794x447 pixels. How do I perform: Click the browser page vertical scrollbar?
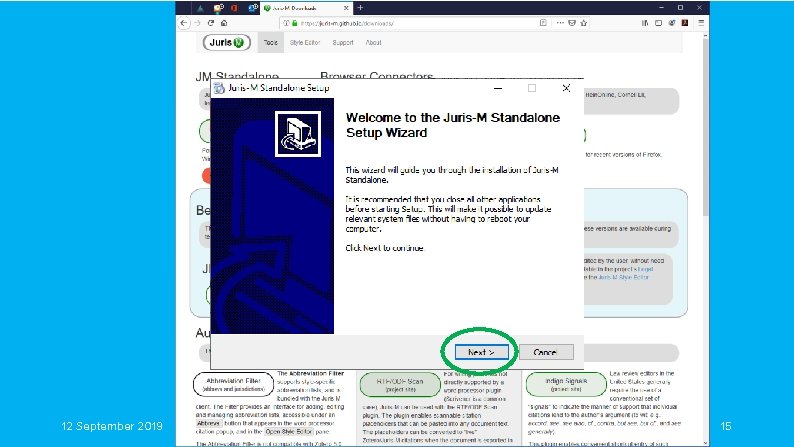coord(705,127)
